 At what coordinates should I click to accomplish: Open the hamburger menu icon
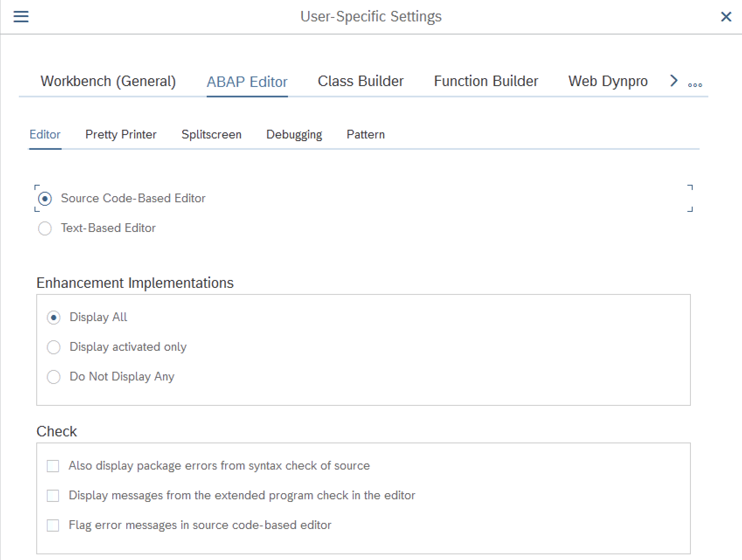(21, 17)
